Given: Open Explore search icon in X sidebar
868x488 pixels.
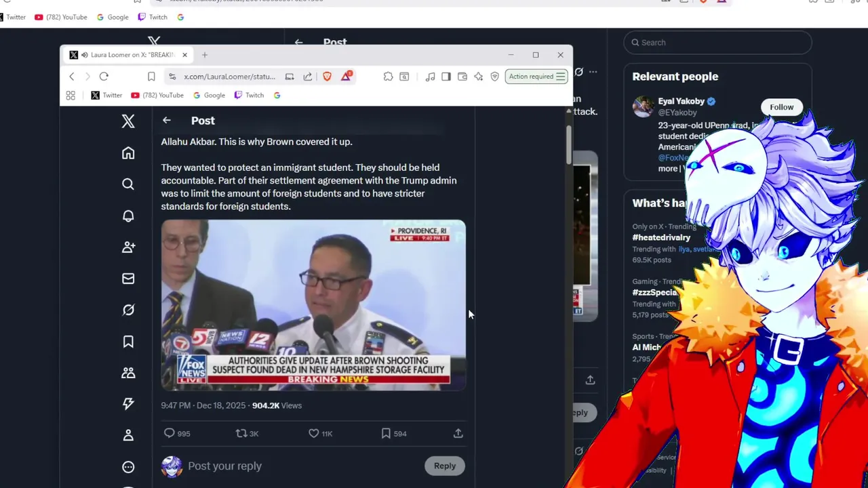Looking at the screenshot, I should [x=128, y=184].
